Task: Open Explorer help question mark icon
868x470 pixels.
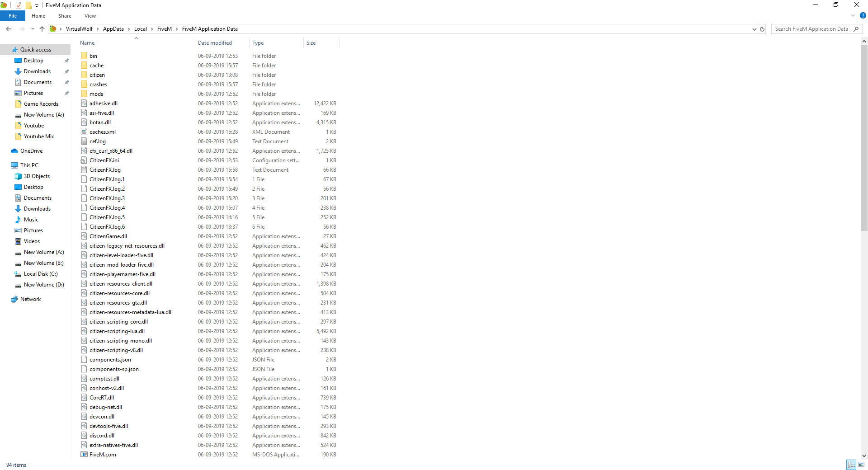Action: tap(863, 15)
